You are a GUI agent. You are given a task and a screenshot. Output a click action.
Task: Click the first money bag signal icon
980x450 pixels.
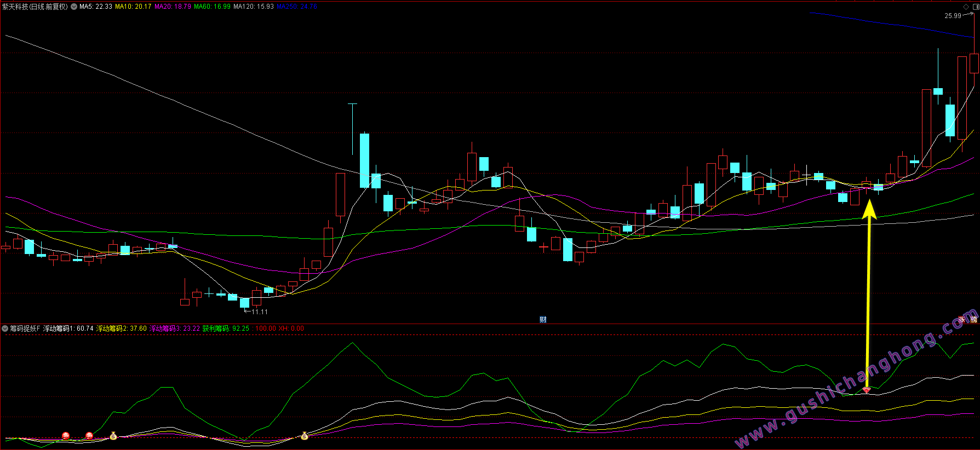pos(113,436)
